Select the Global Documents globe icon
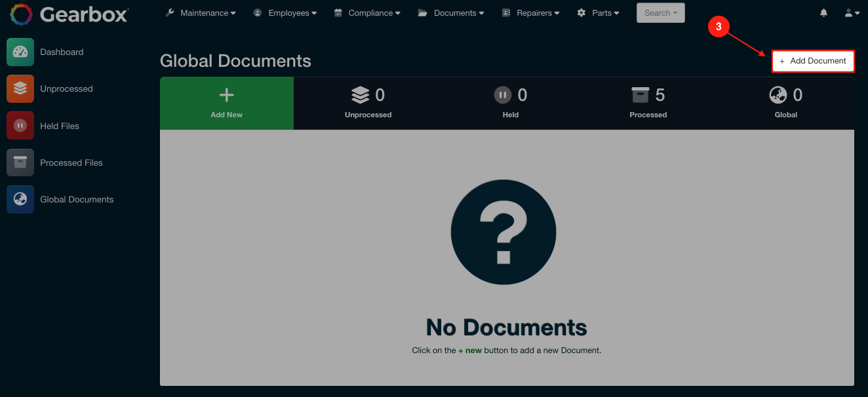 (20, 199)
